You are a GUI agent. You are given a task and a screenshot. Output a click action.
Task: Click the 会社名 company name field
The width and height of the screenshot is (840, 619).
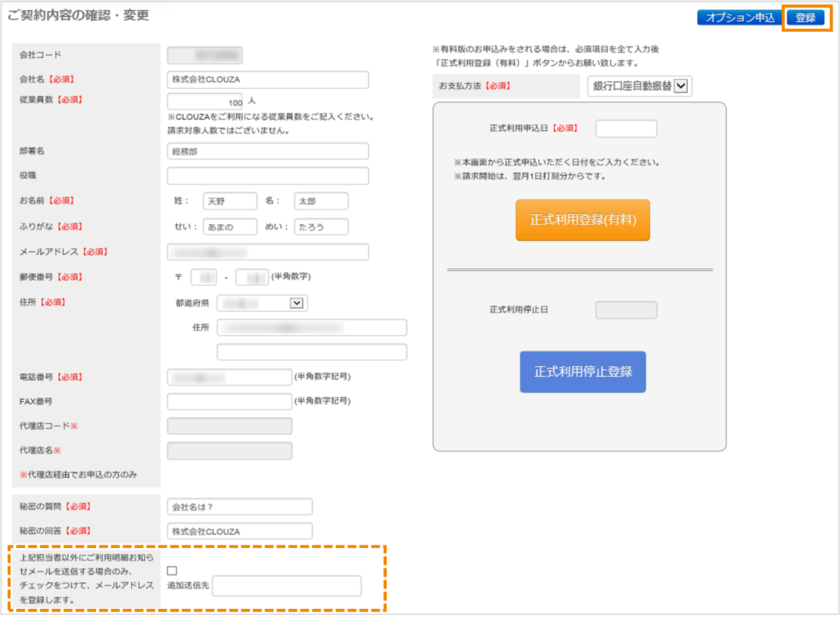(268, 79)
